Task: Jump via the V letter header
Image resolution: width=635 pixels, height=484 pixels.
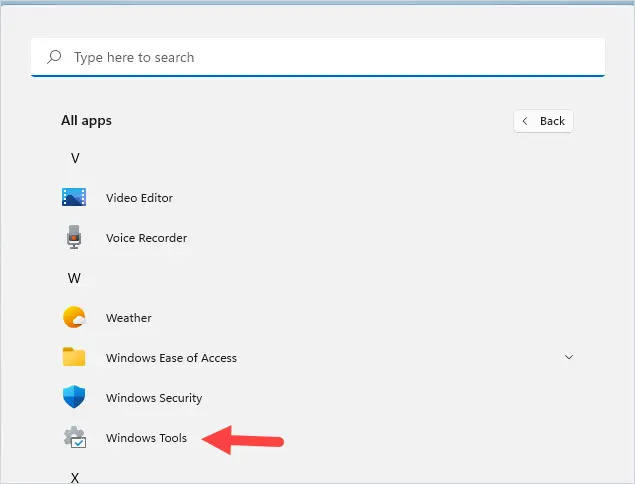Action: click(x=75, y=158)
